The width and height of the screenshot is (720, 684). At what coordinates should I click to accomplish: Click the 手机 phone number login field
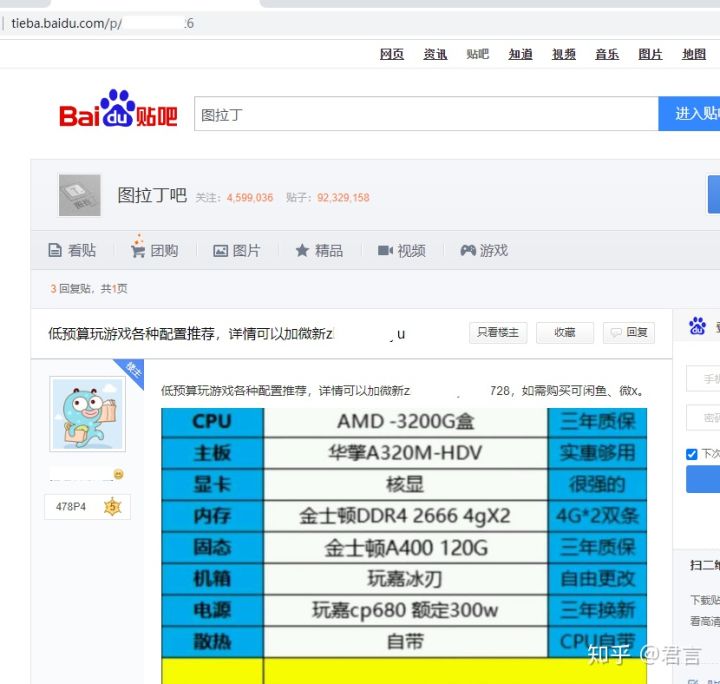tap(703, 379)
